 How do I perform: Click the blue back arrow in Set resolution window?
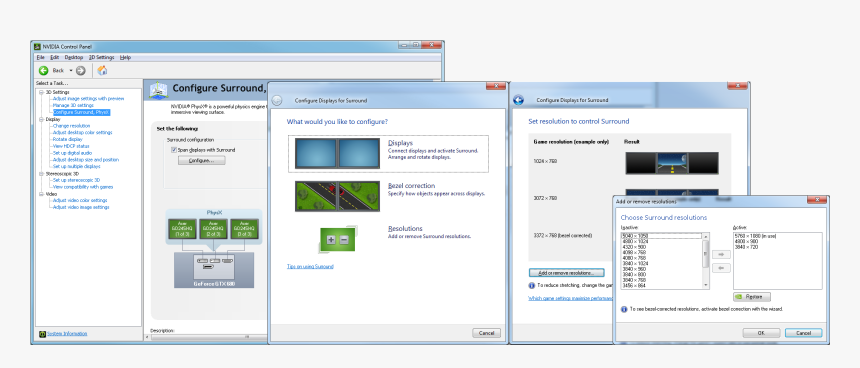(x=518, y=100)
